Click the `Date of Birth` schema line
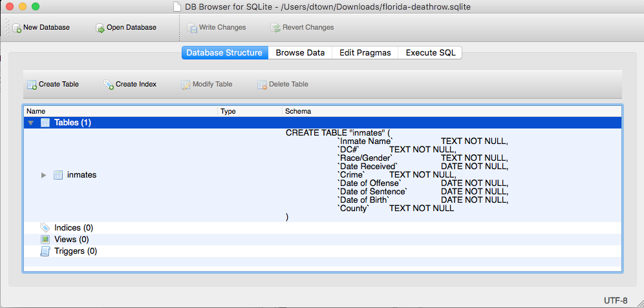The height and width of the screenshot is (308, 644). pos(423,200)
